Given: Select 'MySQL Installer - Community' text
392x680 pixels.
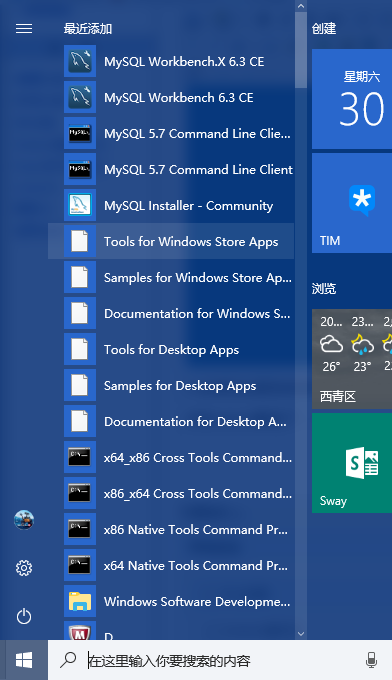Looking at the screenshot, I should click(188, 206).
